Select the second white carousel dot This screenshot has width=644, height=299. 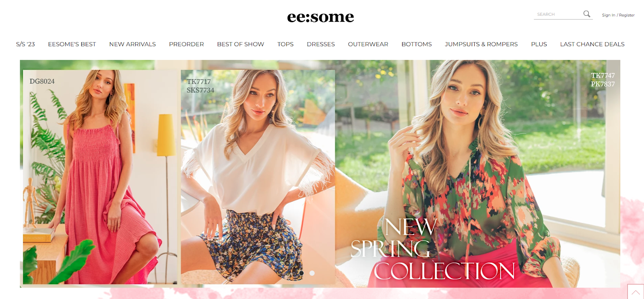point(312,273)
